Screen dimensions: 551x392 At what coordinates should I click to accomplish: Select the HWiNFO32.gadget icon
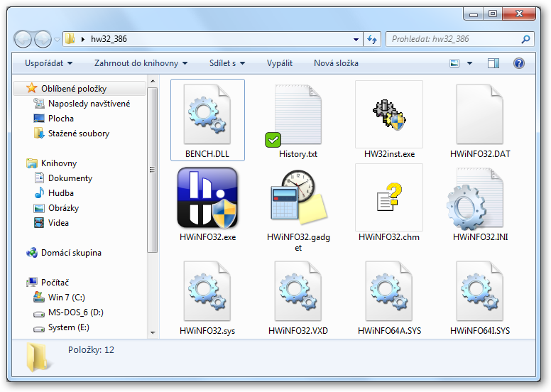pos(298,197)
